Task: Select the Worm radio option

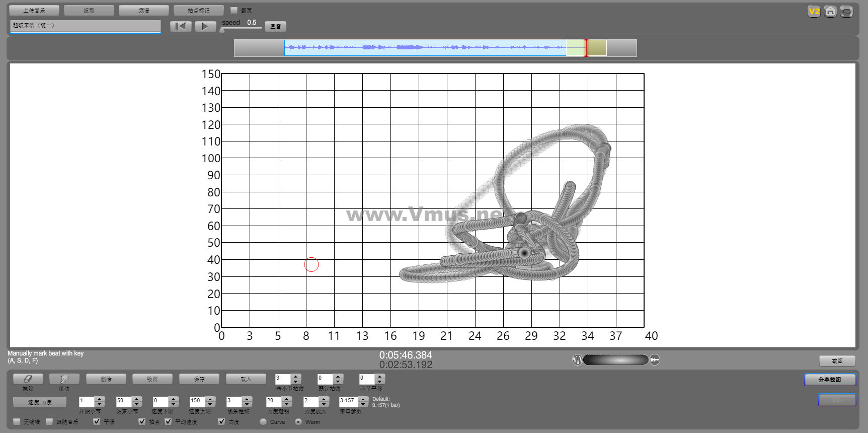Action: pos(298,421)
